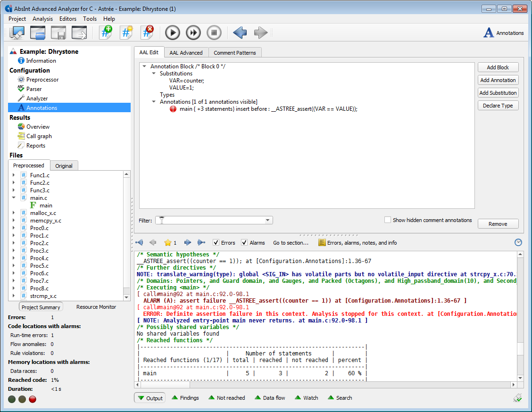
Task: Click the Declare Type button
Action: point(498,106)
